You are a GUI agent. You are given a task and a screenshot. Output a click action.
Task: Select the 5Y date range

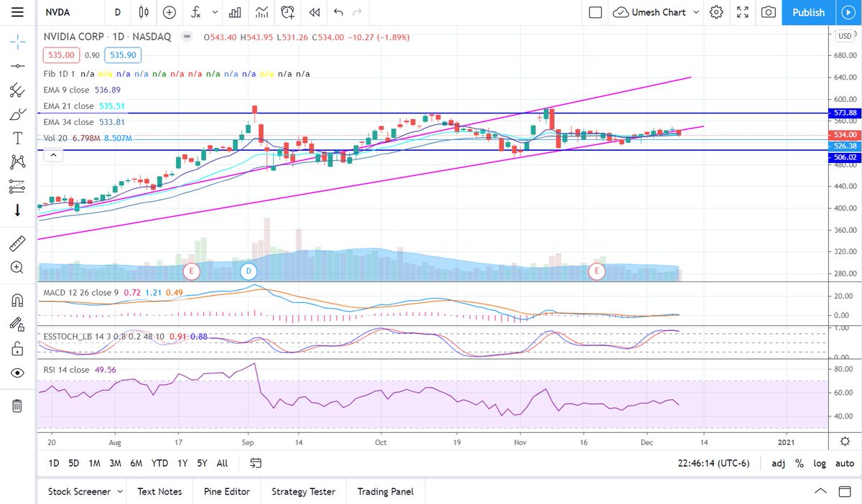coord(203,463)
